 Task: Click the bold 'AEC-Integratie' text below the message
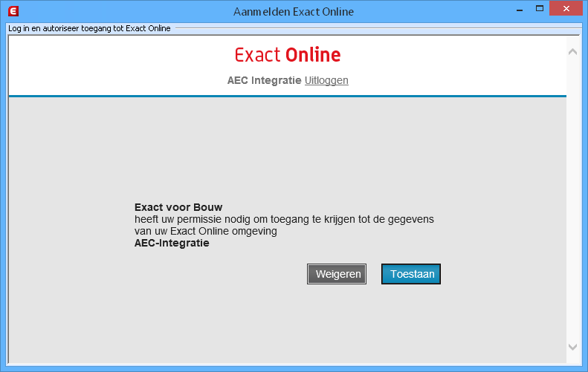tap(172, 243)
